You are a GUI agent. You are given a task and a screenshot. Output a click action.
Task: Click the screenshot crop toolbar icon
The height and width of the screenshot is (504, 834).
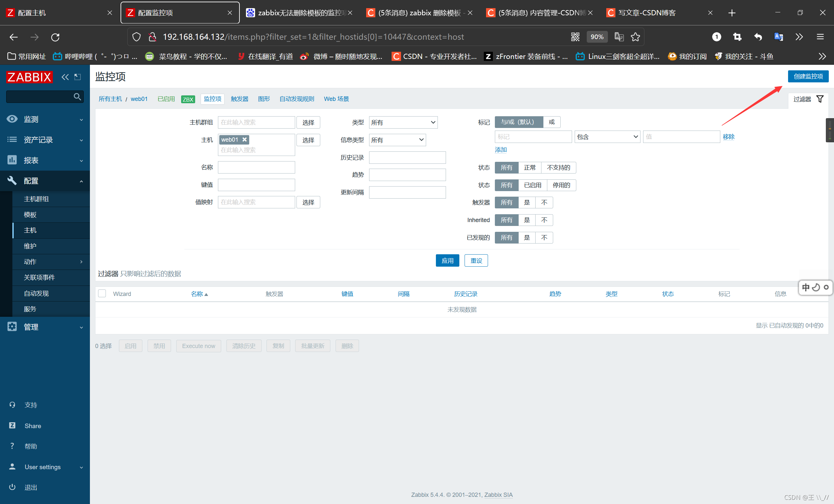(x=737, y=37)
